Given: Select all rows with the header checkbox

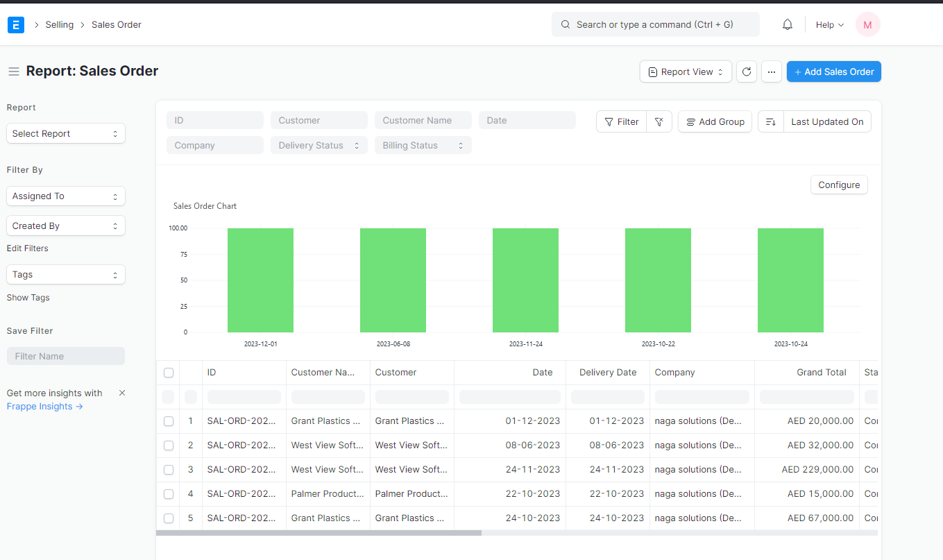Looking at the screenshot, I should [169, 372].
